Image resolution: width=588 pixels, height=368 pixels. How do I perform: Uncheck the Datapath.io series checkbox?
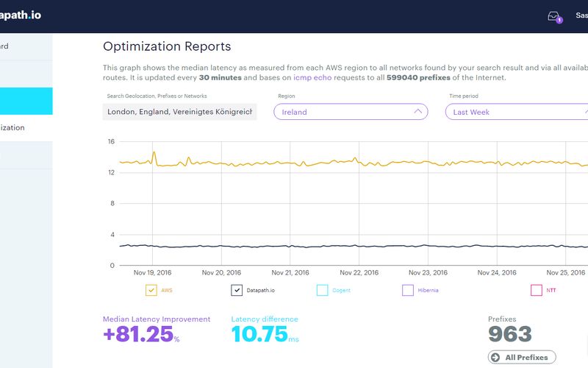237,290
